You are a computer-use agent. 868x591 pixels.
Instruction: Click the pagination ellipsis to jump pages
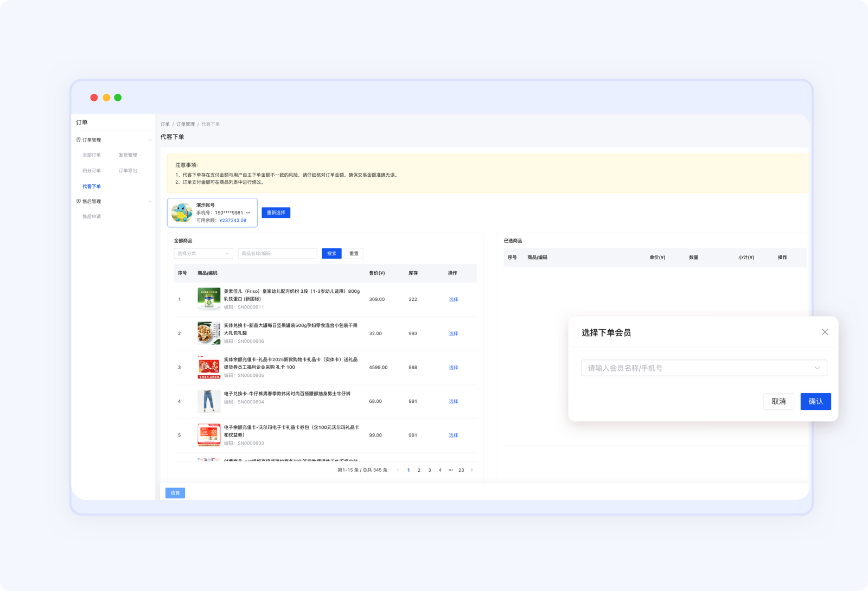[450, 470]
